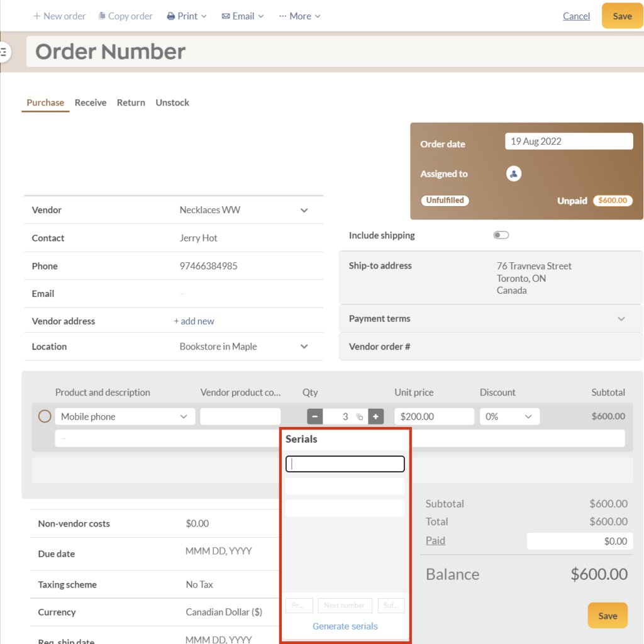Increase quantity with the plus stepper

375,416
